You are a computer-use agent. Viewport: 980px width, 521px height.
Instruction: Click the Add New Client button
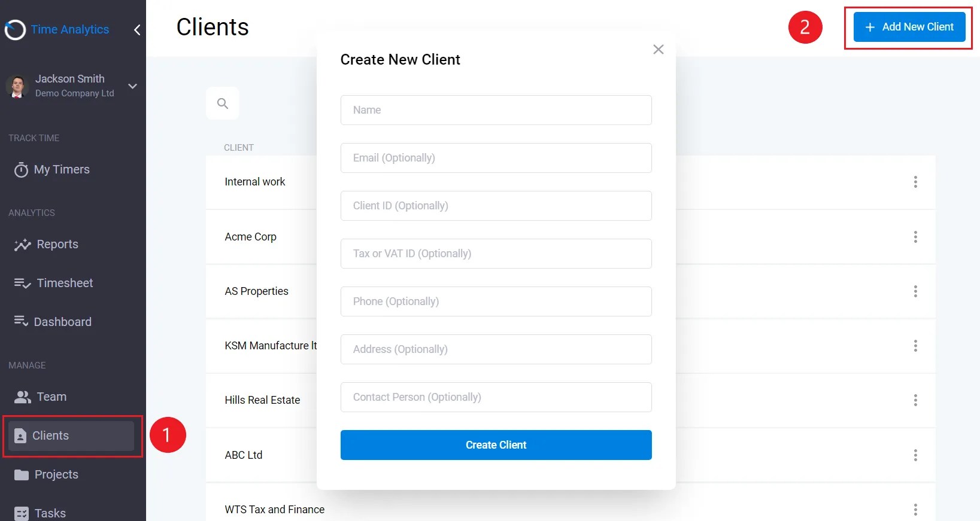pyautogui.click(x=909, y=27)
